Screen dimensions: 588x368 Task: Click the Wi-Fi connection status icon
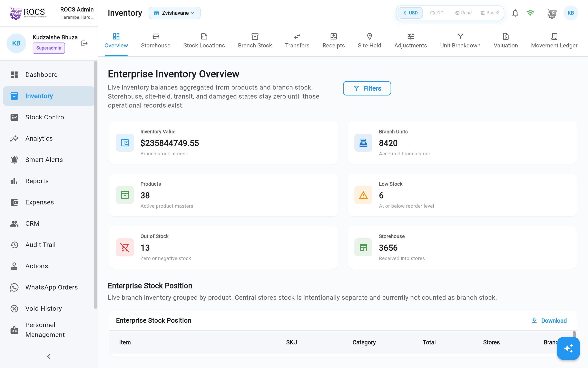[530, 13]
